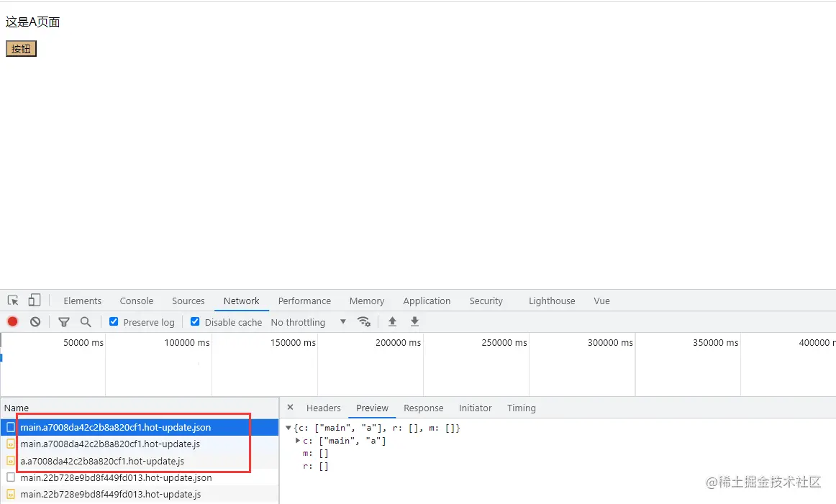Click the 这是A页面 page text
The width and height of the screenshot is (836, 504).
[32, 22]
